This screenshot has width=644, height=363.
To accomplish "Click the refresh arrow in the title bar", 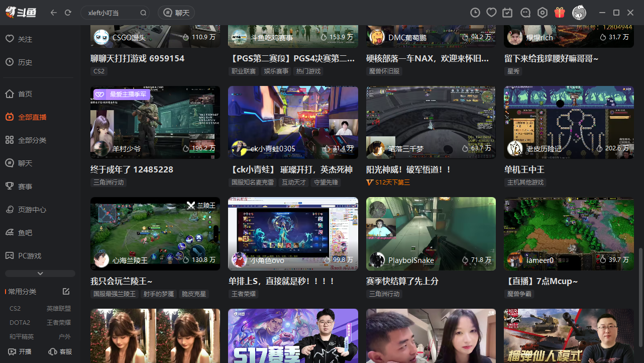I will tap(68, 13).
